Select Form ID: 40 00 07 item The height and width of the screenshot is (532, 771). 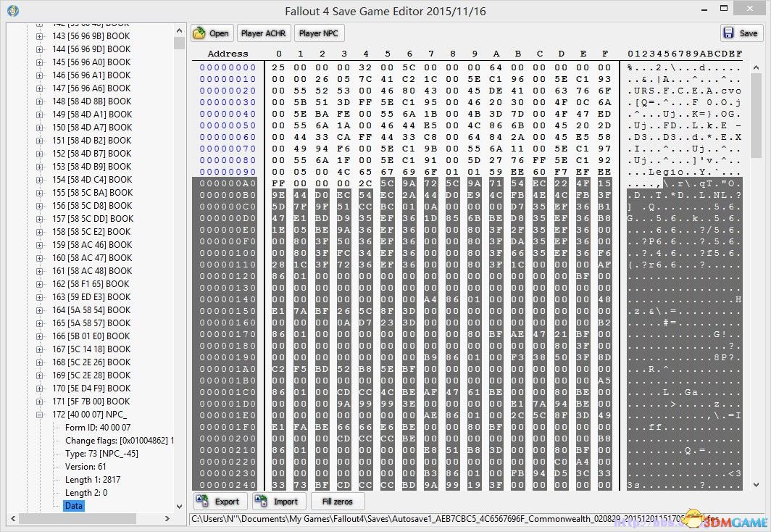click(x=98, y=428)
